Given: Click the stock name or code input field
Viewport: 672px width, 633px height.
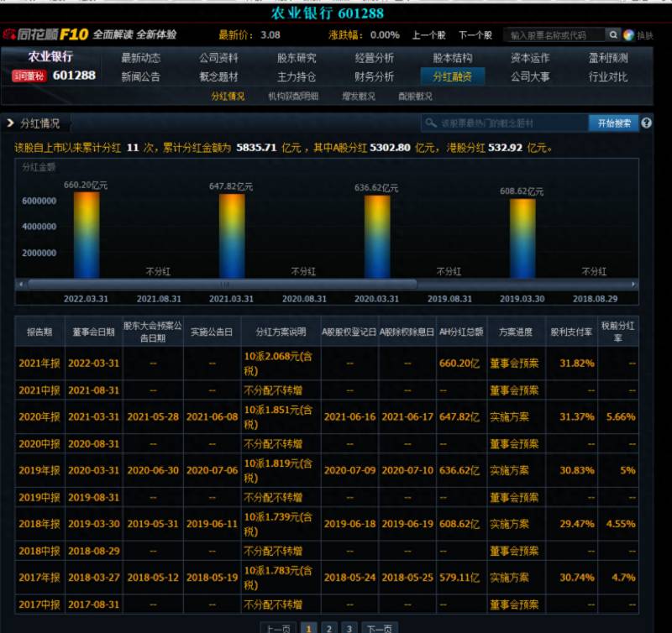Looking at the screenshot, I should [x=554, y=35].
